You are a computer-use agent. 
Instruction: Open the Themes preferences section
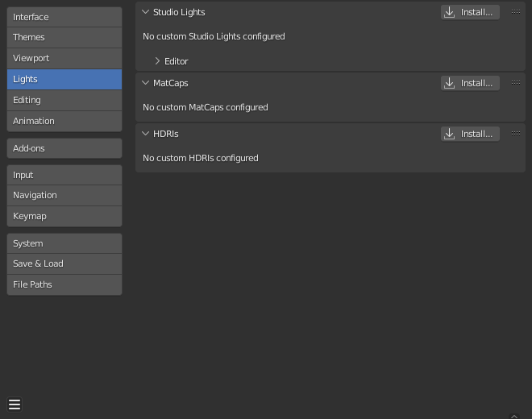click(64, 37)
